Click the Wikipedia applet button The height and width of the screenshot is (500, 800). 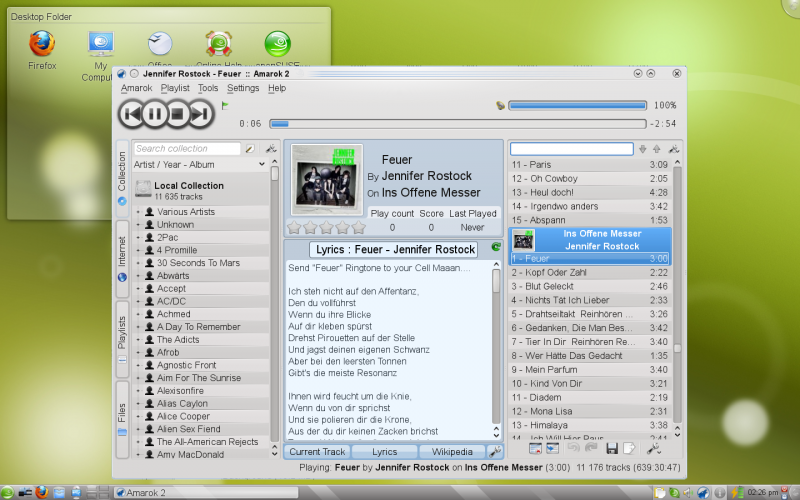pyautogui.click(x=452, y=452)
